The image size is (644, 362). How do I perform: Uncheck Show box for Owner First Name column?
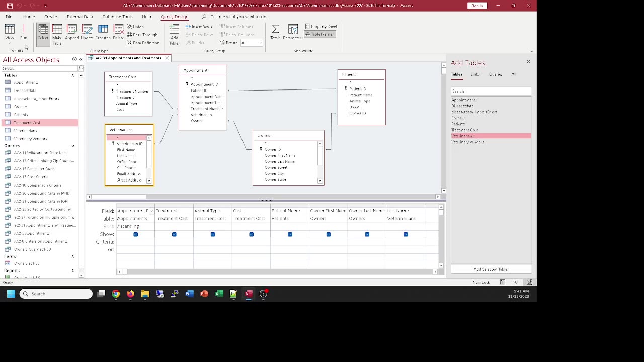click(x=329, y=234)
